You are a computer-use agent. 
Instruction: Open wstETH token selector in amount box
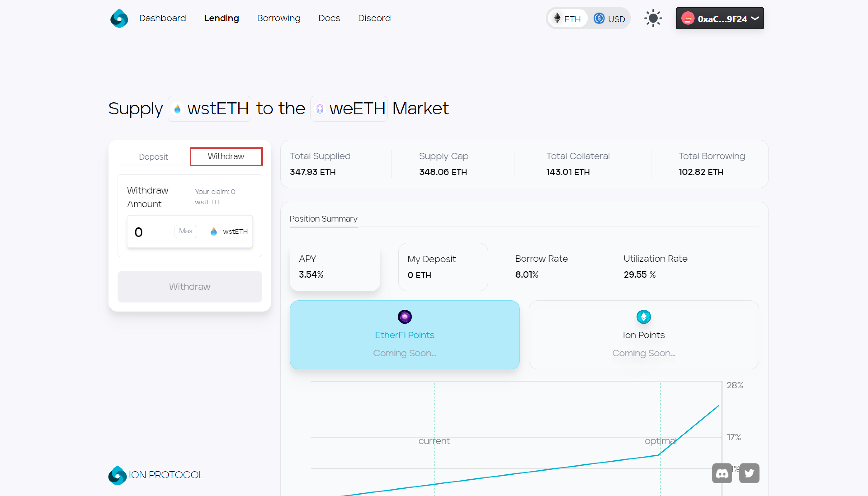click(229, 231)
